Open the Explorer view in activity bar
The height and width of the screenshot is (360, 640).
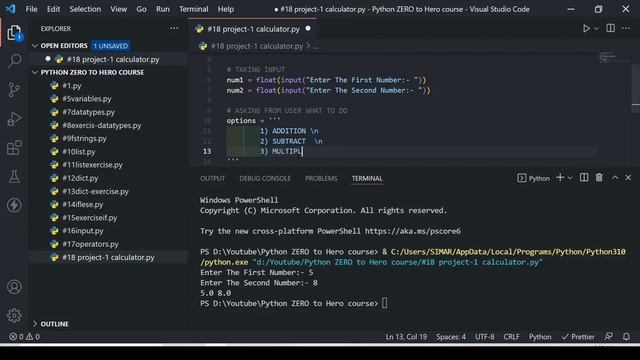(x=14, y=33)
